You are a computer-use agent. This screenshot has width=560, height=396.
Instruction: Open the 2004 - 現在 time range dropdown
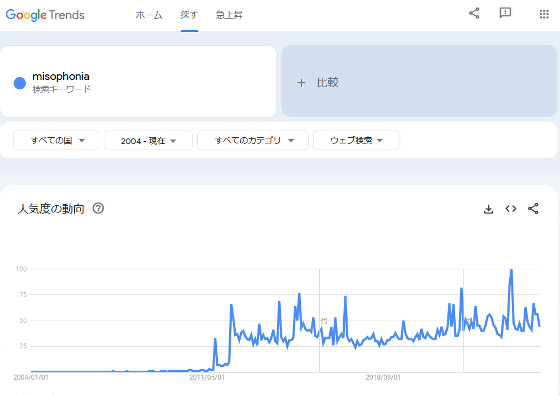pos(148,141)
